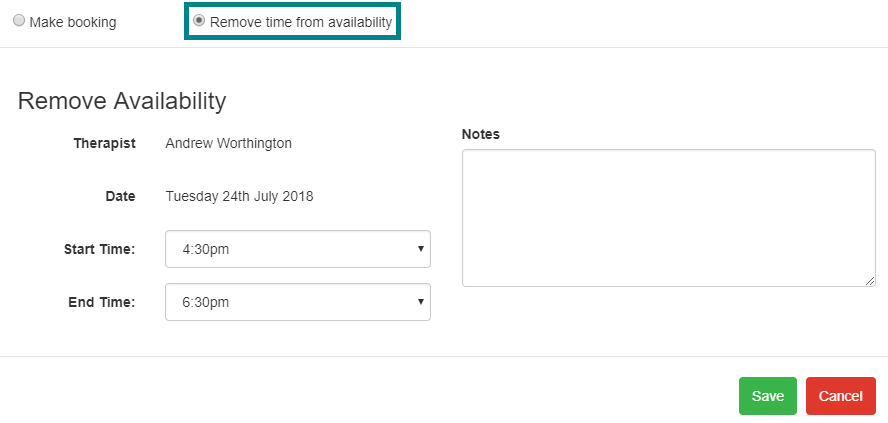Click therapist name Andrew Worthington
The image size is (888, 423).
(229, 143)
